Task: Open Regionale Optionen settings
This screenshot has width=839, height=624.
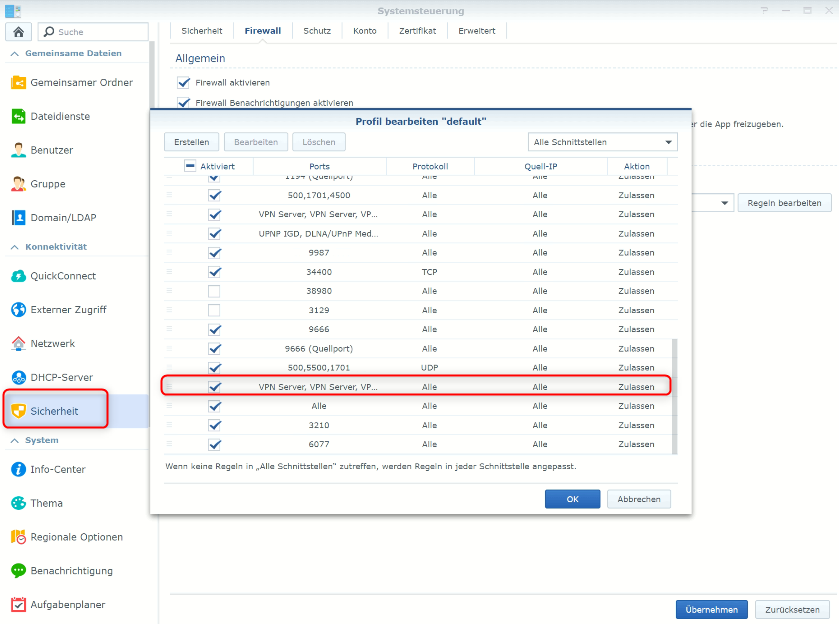Action: pyautogui.click(x=76, y=538)
